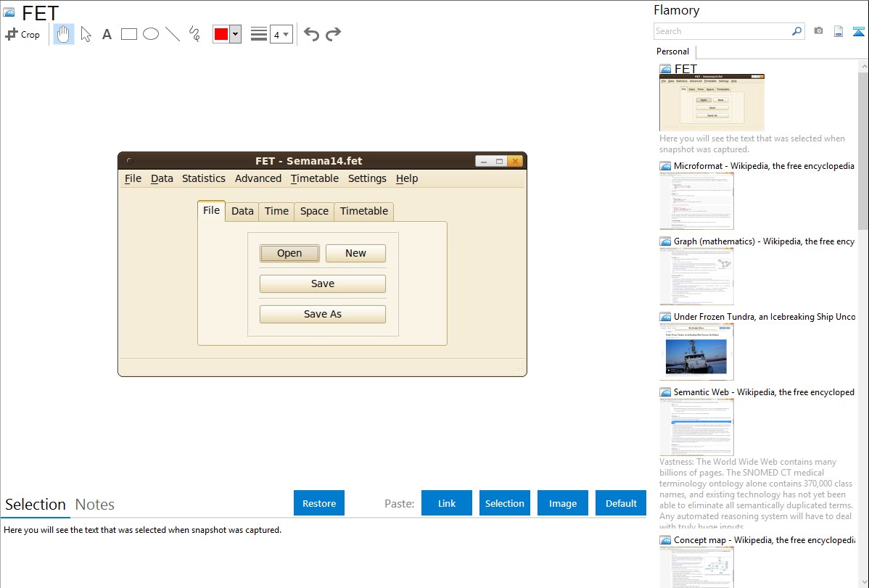Undo the last edit

coord(311,34)
